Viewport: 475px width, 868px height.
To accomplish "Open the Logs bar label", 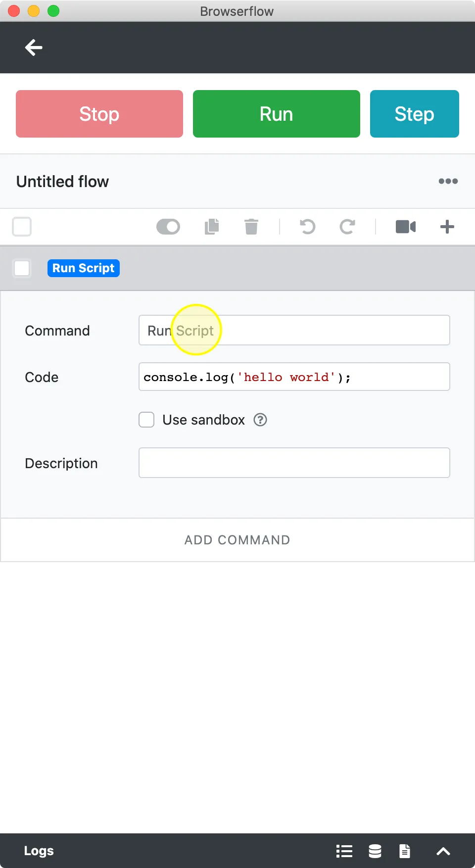I will [x=39, y=851].
